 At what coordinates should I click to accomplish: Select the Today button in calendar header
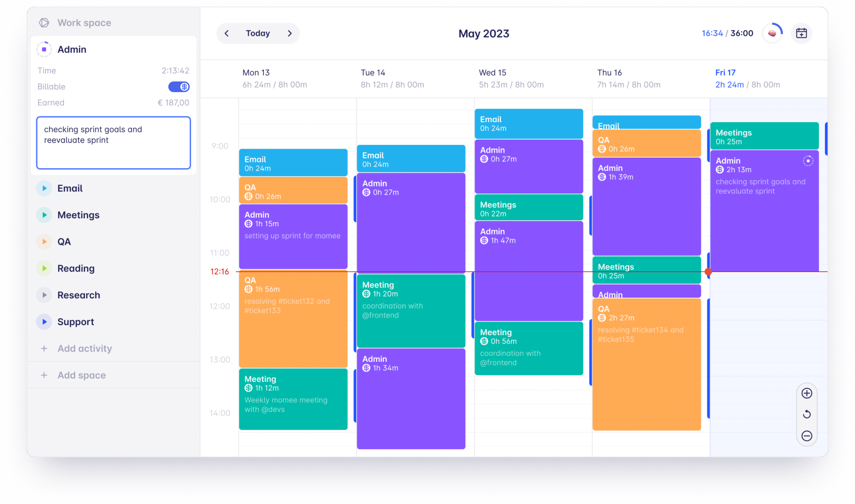(x=257, y=33)
